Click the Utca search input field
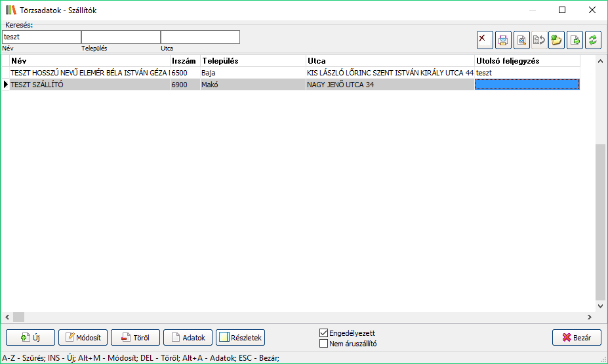Screen dimensions: 608x364 click(200, 37)
